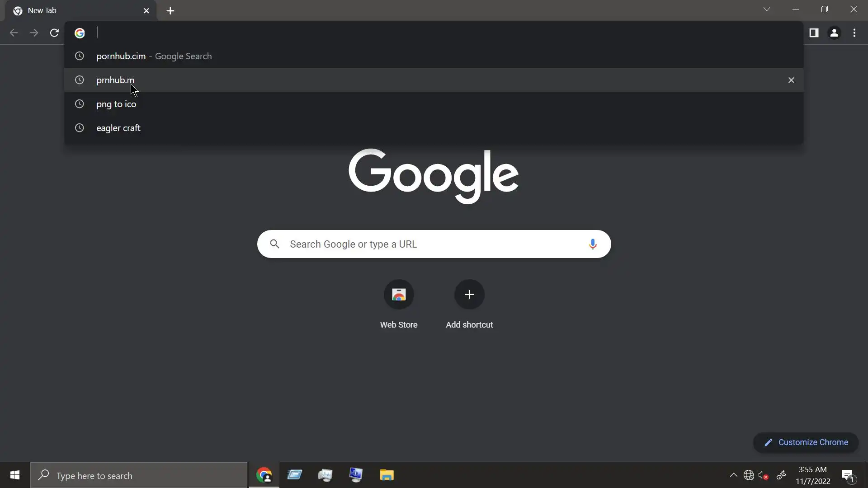Open the profile avatar menu

click(834, 33)
